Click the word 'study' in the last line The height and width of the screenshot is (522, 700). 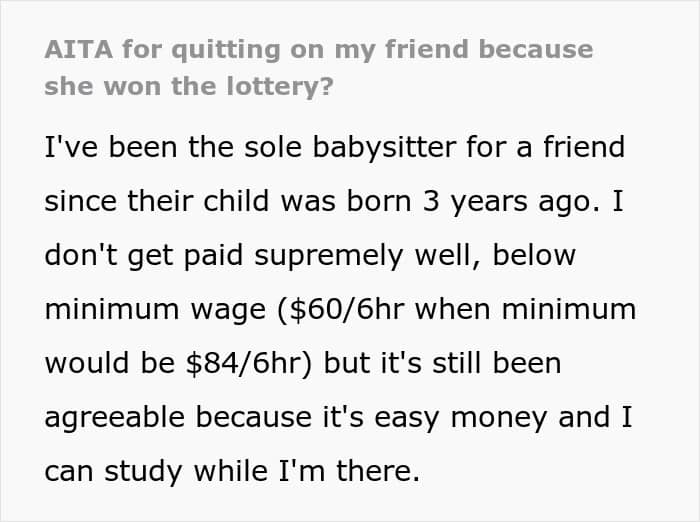coord(143,472)
